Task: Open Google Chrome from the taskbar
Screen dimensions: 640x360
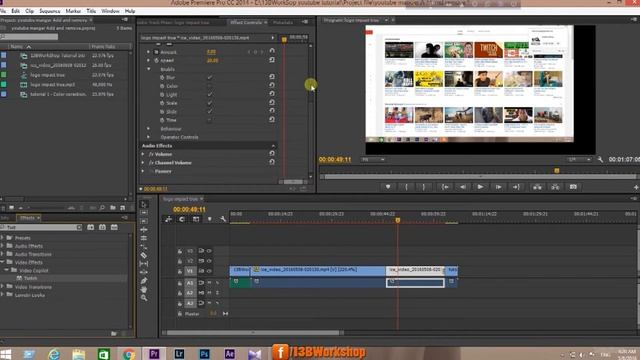Action: pos(129,354)
